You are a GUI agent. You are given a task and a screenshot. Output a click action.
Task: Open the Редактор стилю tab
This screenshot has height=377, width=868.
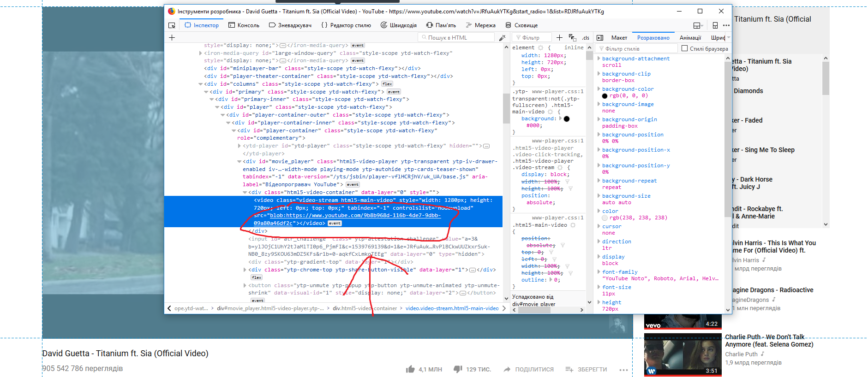(346, 25)
